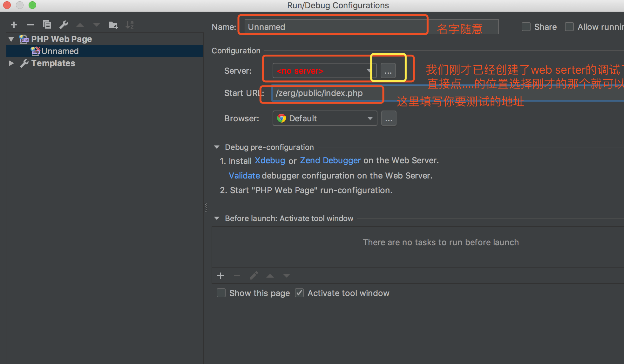Viewport: 624px width, 364px height.
Task: Move the configuration down in the left toolbar
Action: click(x=97, y=25)
